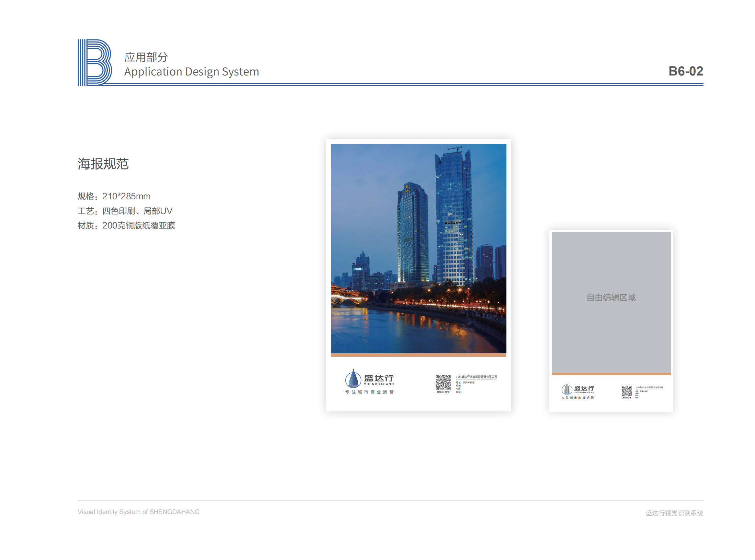This screenshot has width=755, height=560.
Task: Click the 海报规范 heading
Action: (103, 164)
